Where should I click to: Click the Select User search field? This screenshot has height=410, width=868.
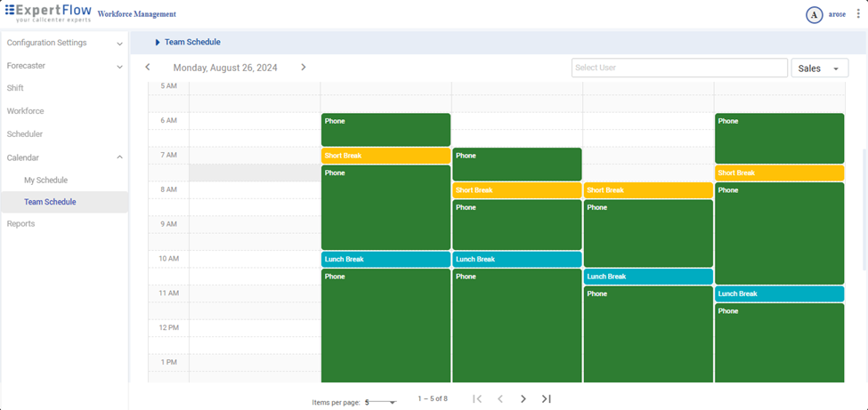pos(678,68)
